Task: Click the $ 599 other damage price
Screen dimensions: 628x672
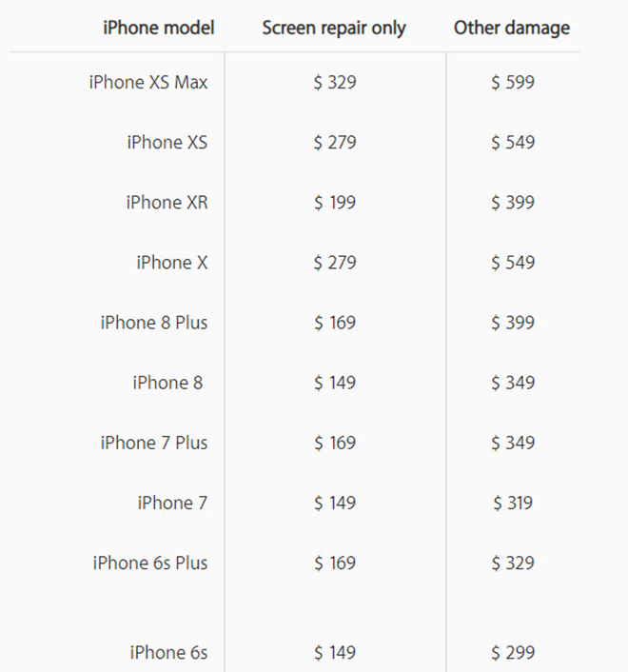Action: pos(513,82)
